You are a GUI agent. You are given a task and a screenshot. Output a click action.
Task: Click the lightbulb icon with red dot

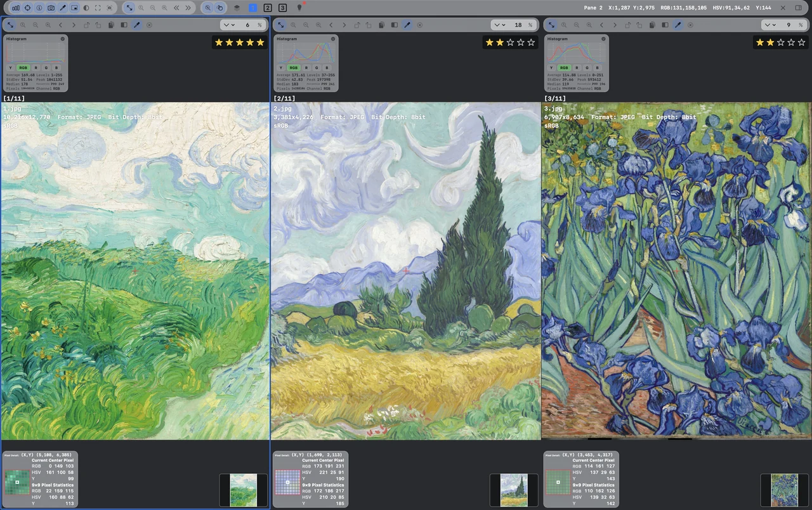click(x=299, y=7)
